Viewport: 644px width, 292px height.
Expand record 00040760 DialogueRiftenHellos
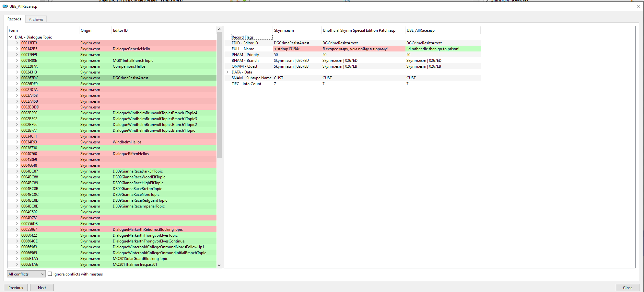click(x=17, y=154)
